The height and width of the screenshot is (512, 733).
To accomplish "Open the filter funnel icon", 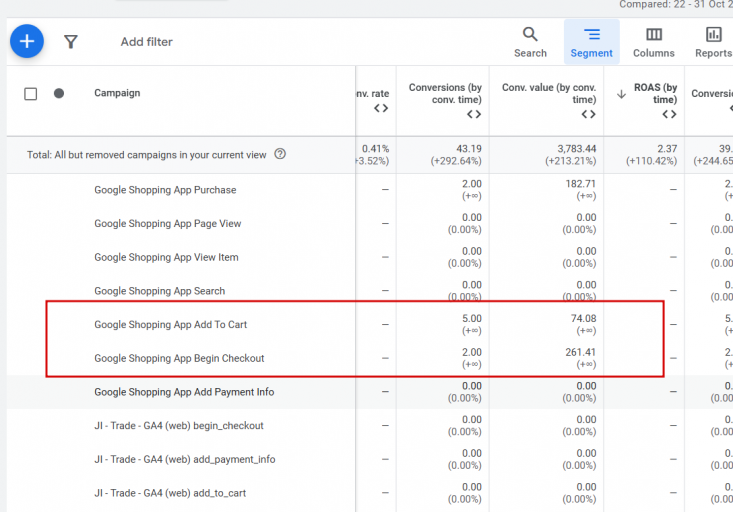I will 71,42.
